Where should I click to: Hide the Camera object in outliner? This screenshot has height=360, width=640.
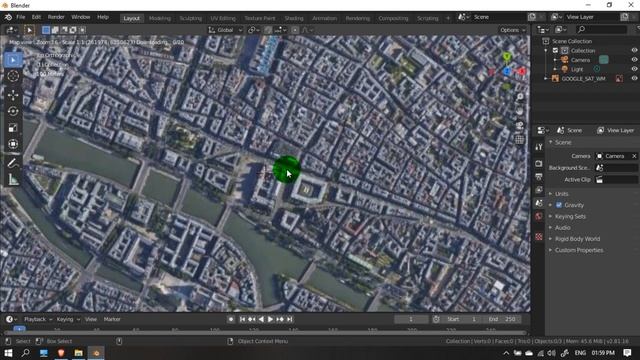tap(634, 60)
